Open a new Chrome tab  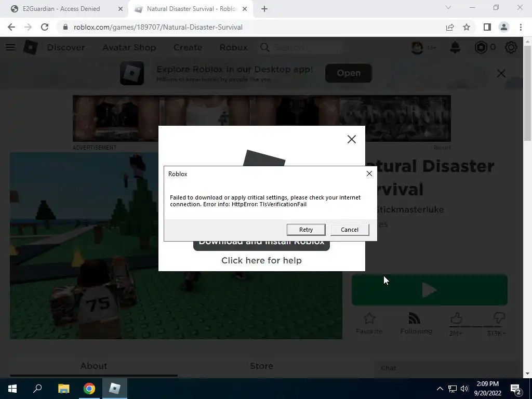click(264, 9)
